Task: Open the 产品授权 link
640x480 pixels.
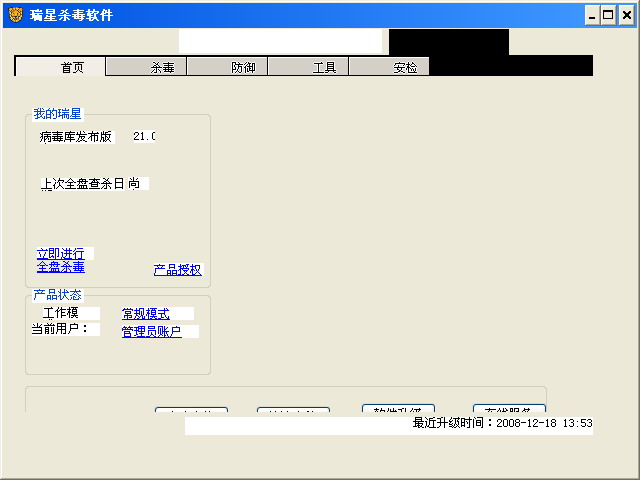Action: pos(178,270)
